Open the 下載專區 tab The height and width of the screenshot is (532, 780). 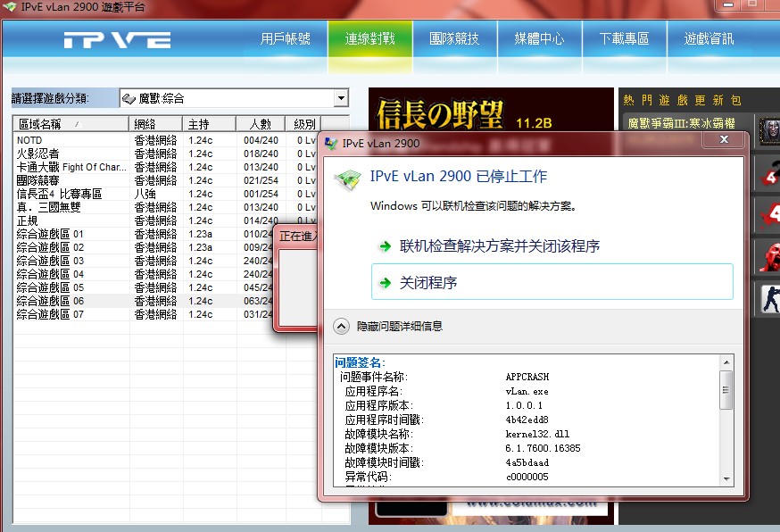tap(625, 38)
